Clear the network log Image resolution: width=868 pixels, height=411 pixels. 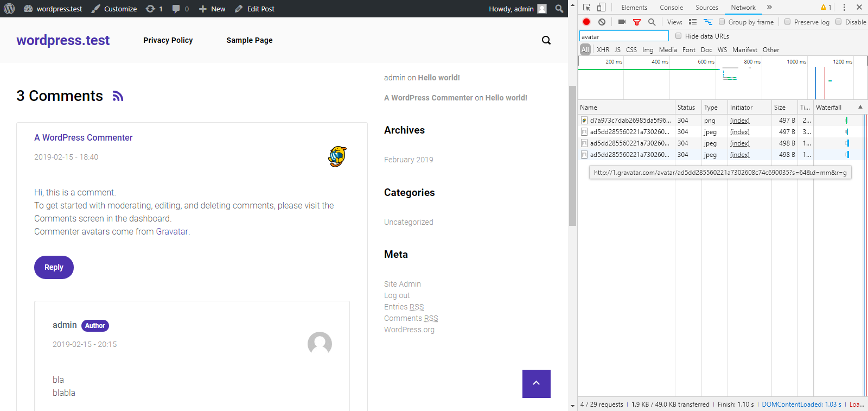(x=602, y=22)
